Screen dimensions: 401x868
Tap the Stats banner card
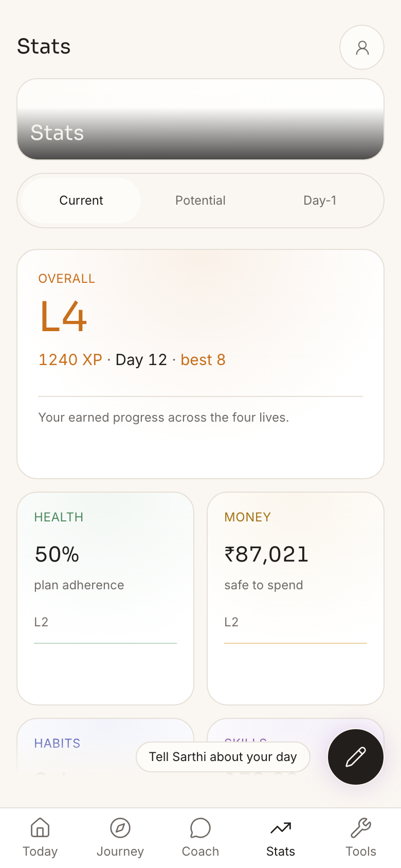(200, 119)
